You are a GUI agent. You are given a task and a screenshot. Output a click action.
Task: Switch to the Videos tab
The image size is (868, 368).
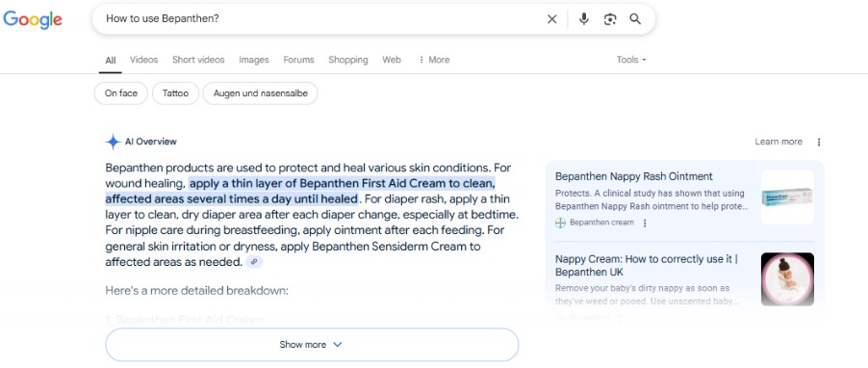pos(144,60)
